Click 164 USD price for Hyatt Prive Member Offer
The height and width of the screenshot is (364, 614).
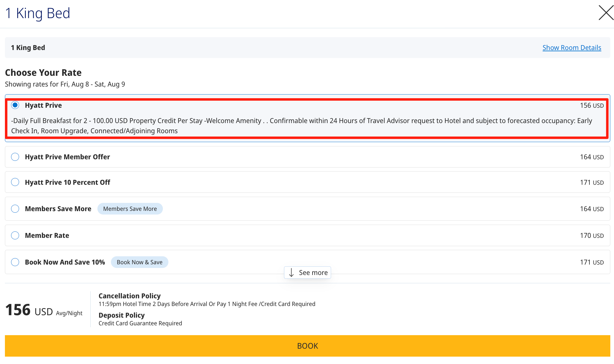click(x=592, y=157)
